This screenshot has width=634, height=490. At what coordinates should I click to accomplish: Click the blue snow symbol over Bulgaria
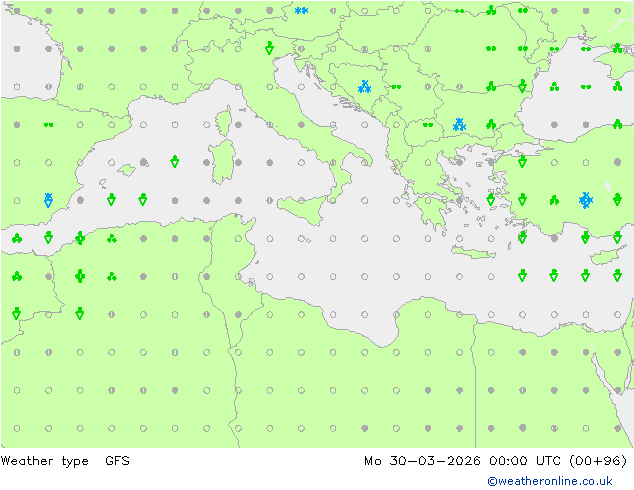459,125
